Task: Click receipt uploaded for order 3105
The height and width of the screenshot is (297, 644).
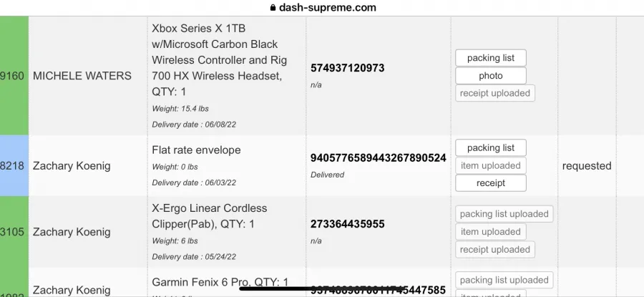Action: pyautogui.click(x=495, y=249)
